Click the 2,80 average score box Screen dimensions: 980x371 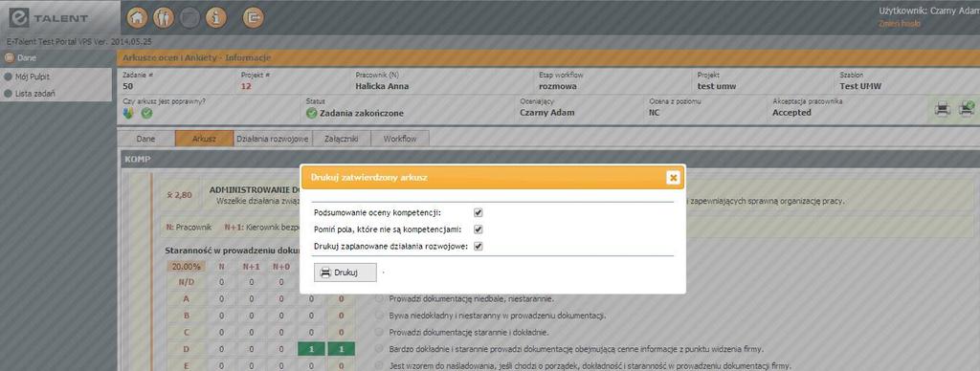click(179, 194)
